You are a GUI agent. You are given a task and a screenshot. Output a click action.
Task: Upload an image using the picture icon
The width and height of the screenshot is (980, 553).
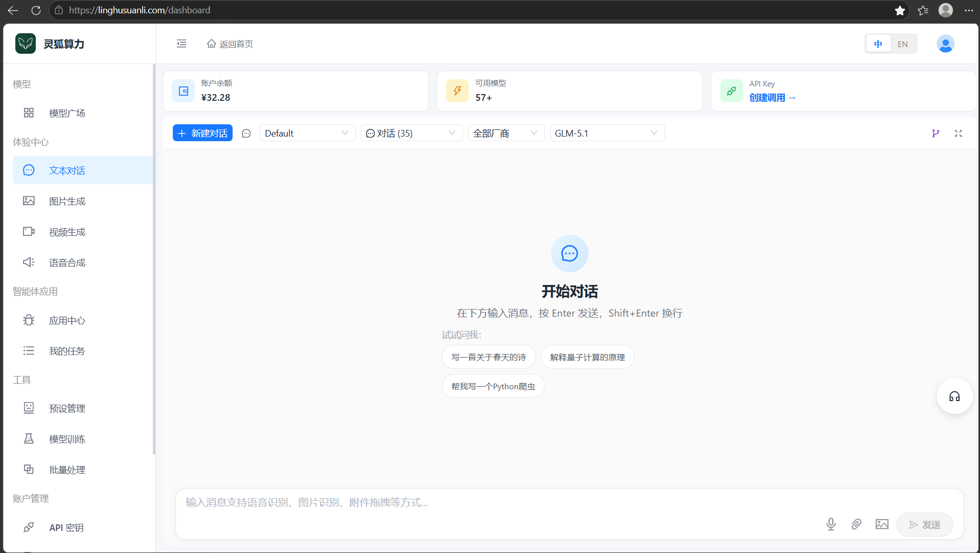click(882, 524)
